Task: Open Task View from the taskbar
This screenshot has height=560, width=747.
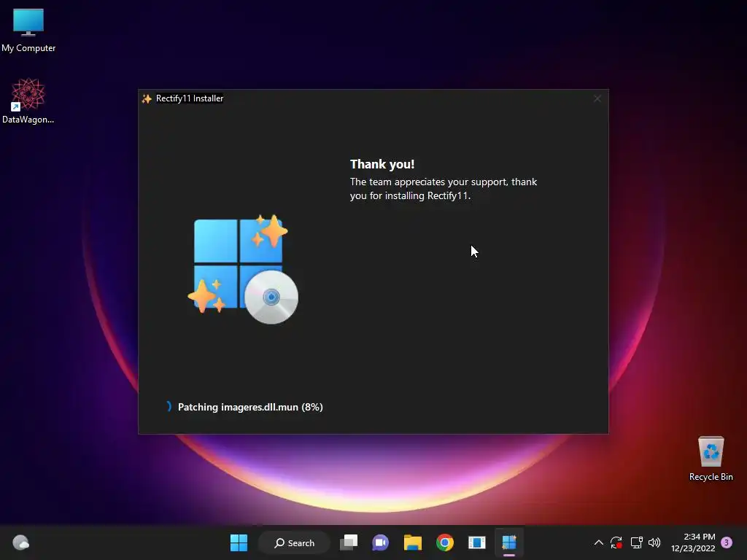Action: pos(349,542)
